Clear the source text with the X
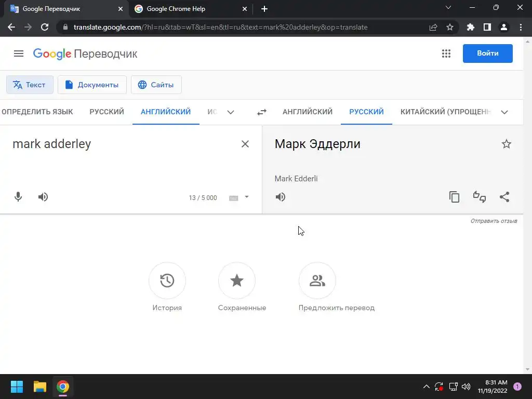Image resolution: width=532 pixels, height=399 pixels. point(245,144)
